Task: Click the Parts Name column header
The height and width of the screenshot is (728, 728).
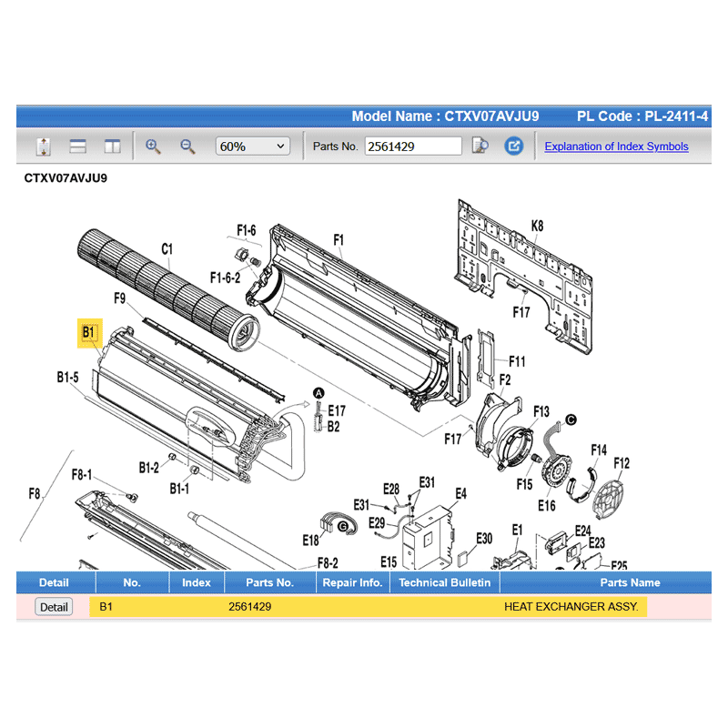Action: [x=630, y=582]
